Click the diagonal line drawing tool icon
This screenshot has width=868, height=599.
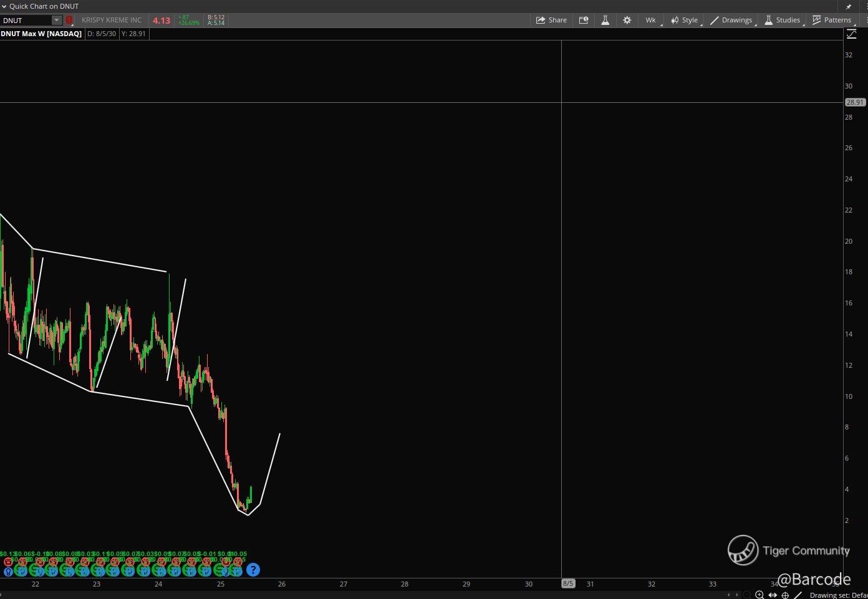coord(798,595)
